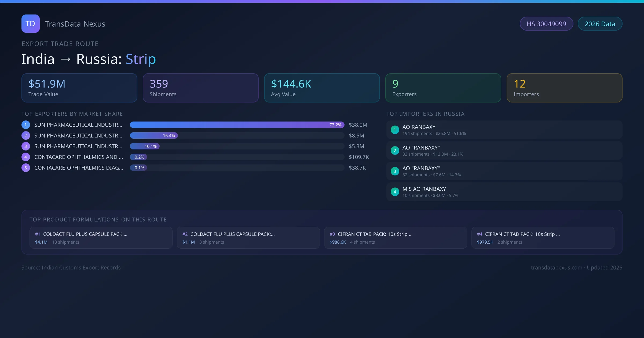Open #1 COLDACT FLU PLUS product card
The height and width of the screenshot is (338, 644).
101,238
